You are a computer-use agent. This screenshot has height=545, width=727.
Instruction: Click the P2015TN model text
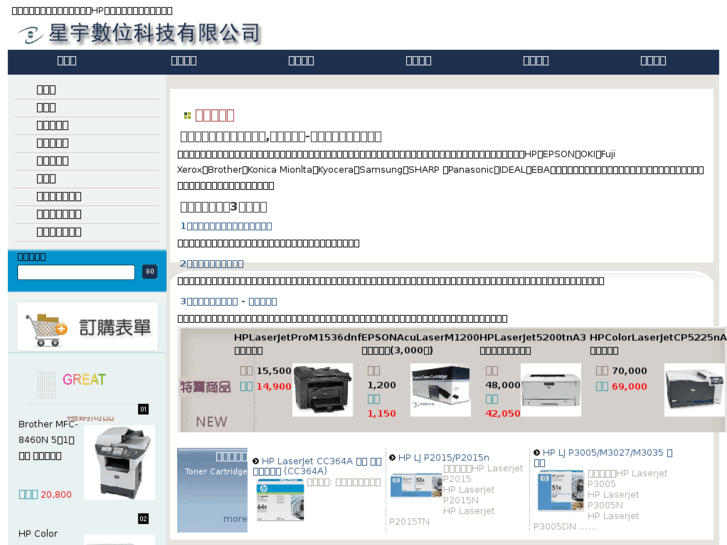(x=409, y=521)
